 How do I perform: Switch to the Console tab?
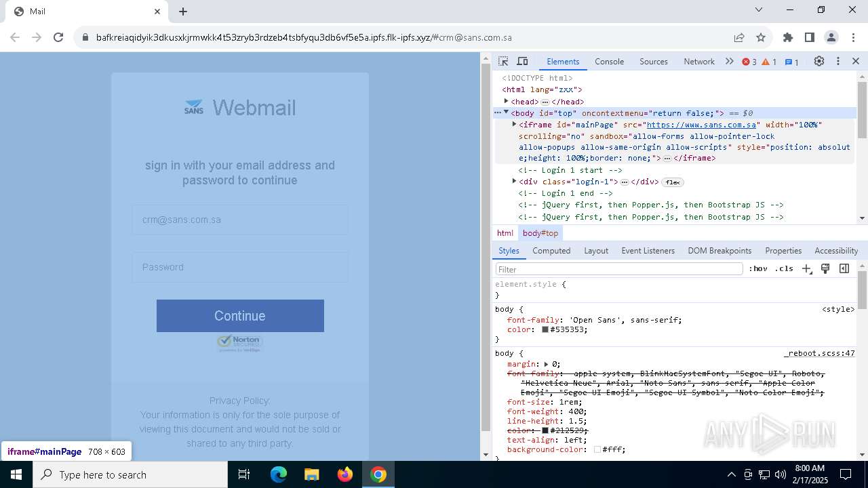coord(609,62)
